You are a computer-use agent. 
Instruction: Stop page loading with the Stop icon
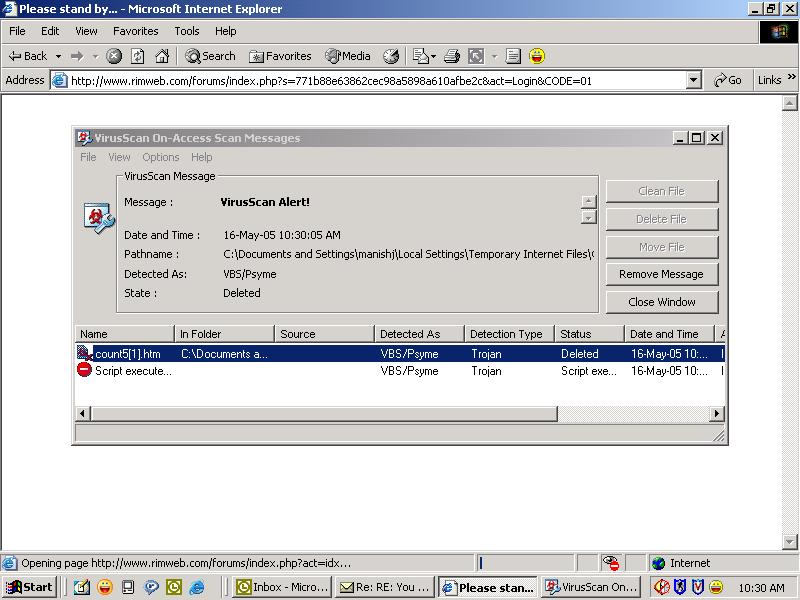[114, 56]
